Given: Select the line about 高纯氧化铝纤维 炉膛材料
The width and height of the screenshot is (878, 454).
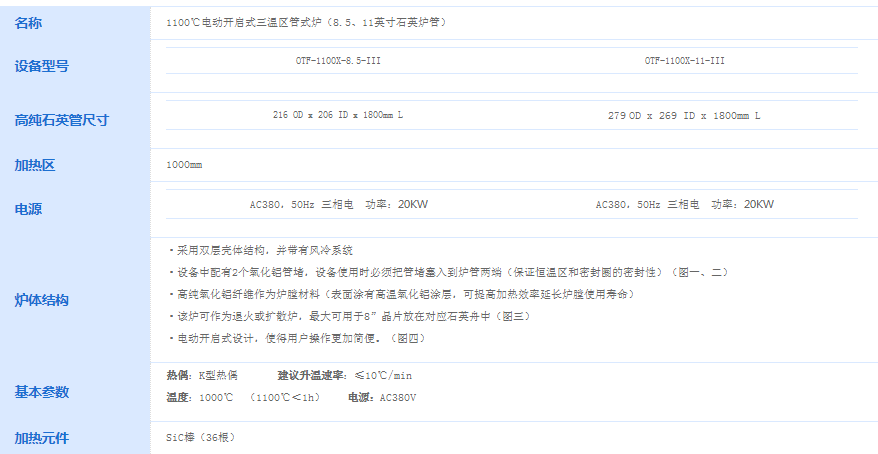Looking at the screenshot, I should click(x=401, y=294).
